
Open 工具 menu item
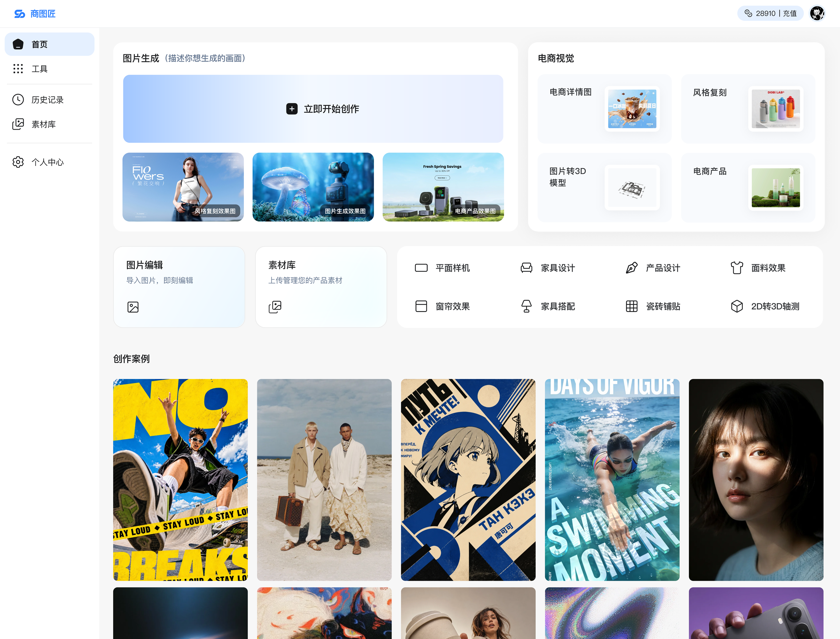[x=49, y=68]
